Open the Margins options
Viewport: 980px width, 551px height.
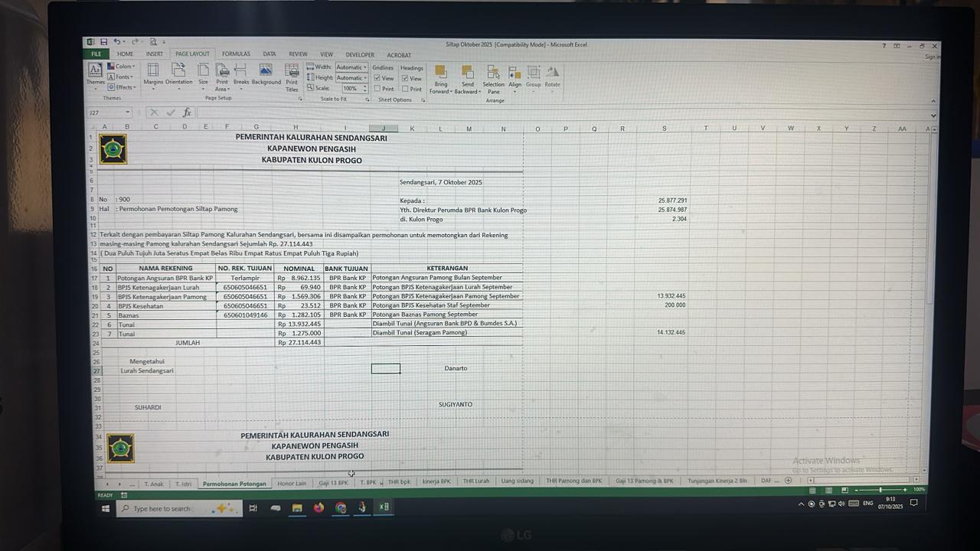(x=153, y=74)
